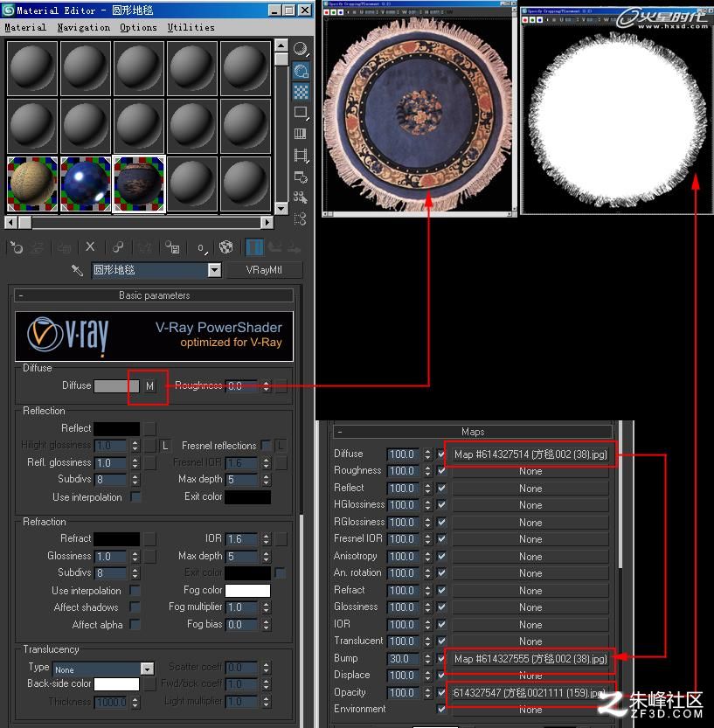Toggle the Opacity map enable checkbox
714x728 pixels.
441,693
